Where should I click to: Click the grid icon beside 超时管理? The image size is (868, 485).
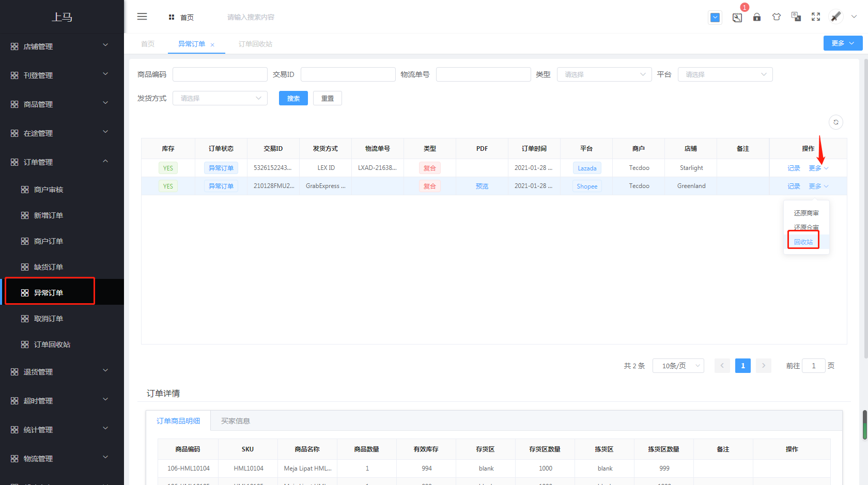coord(14,401)
